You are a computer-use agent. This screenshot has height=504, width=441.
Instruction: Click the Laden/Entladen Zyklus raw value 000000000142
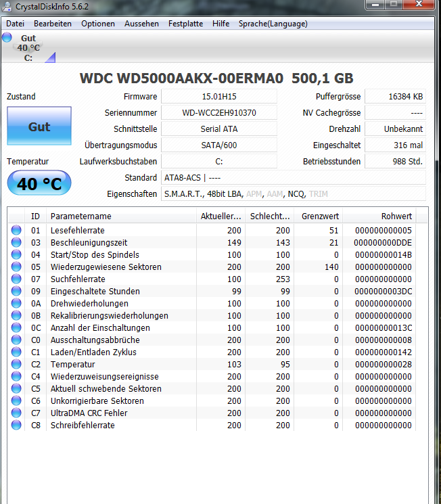(383, 352)
